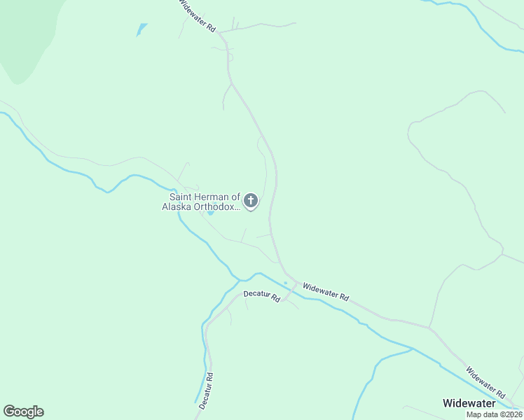Click the small pond beside the church label
This screenshot has width=524, height=420.
click(x=211, y=213)
